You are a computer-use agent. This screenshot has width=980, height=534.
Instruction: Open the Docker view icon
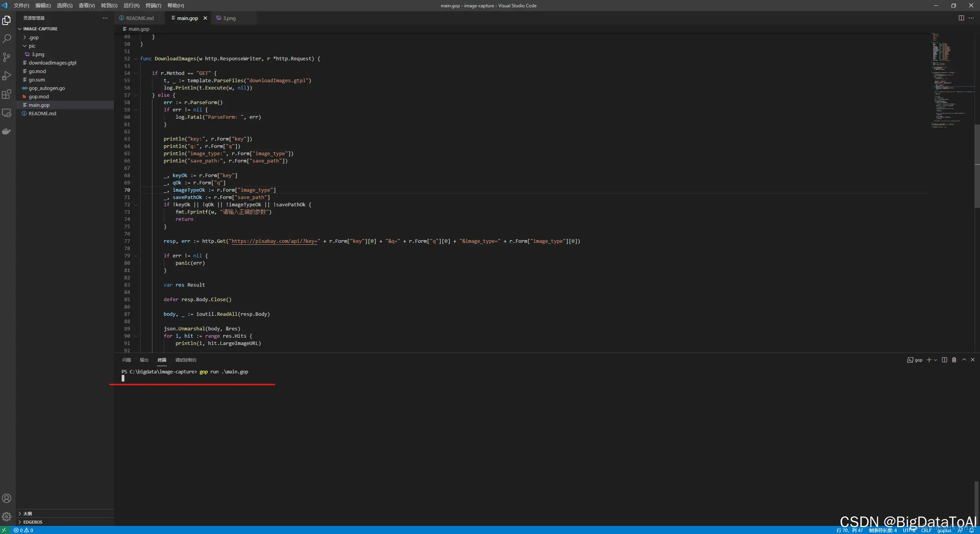pyautogui.click(x=7, y=131)
